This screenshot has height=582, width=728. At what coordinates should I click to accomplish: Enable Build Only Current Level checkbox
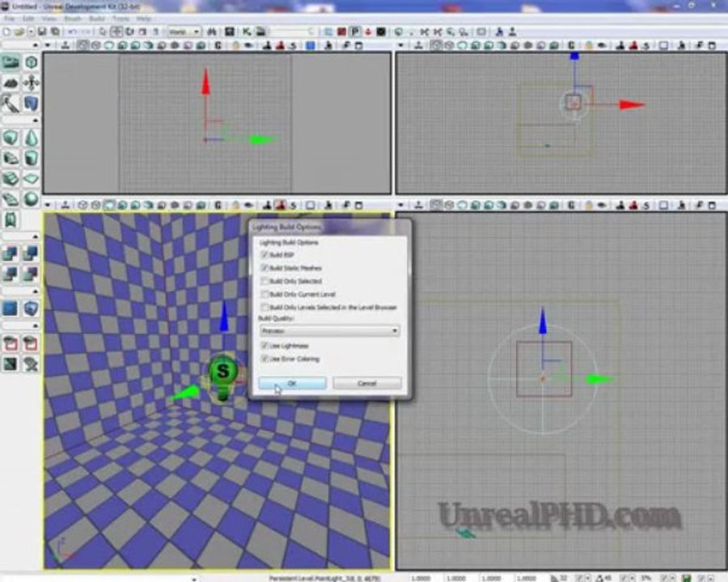[265, 293]
